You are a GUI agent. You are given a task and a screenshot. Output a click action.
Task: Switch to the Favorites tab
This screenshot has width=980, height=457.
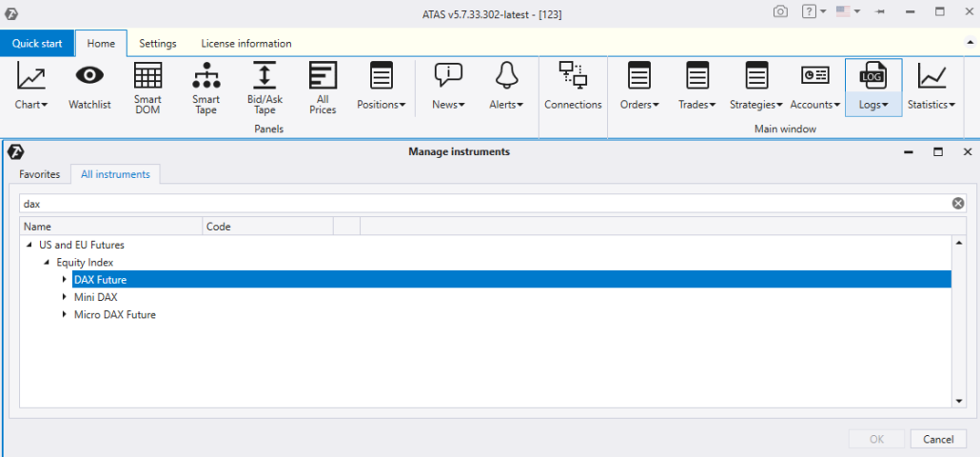pos(40,174)
